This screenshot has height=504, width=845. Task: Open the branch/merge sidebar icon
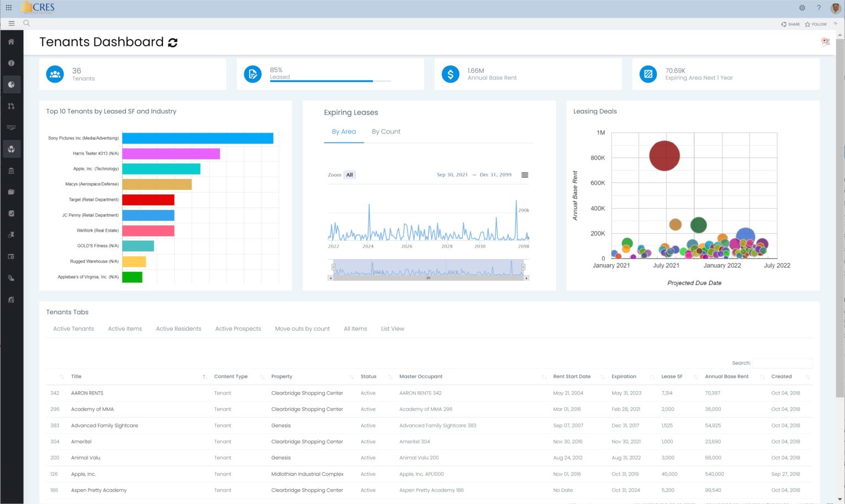[11, 106]
